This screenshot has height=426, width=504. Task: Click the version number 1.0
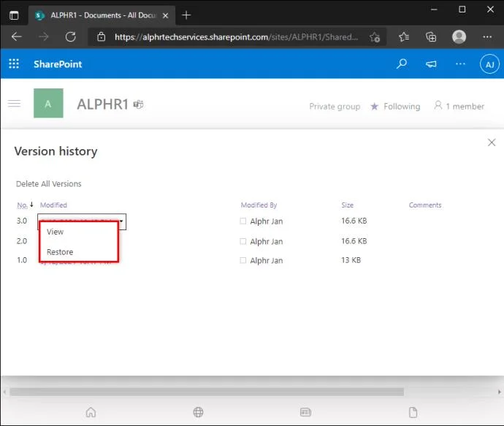click(x=21, y=260)
